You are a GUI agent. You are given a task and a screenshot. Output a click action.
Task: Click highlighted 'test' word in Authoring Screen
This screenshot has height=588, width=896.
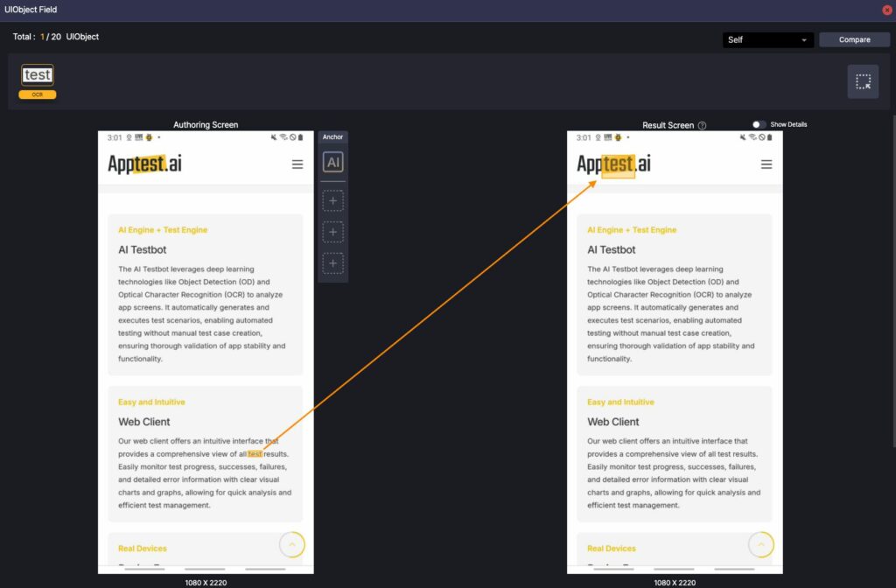pos(255,454)
